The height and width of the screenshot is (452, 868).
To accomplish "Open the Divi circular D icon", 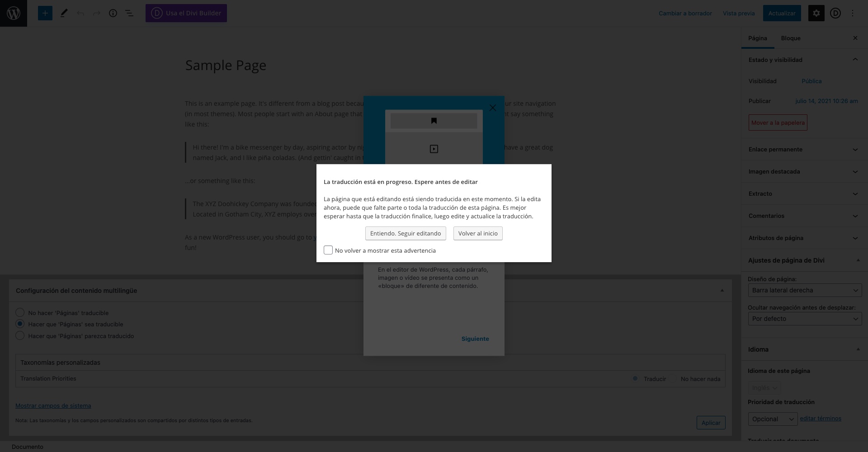I will click(x=835, y=13).
